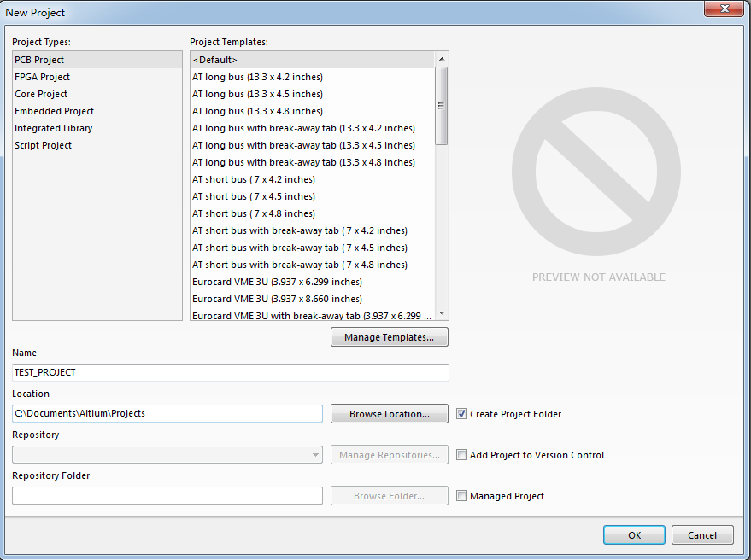The width and height of the screenshot is (751, 560).
Task: Click the project Name input field
Action: click(x=231, y=373)
